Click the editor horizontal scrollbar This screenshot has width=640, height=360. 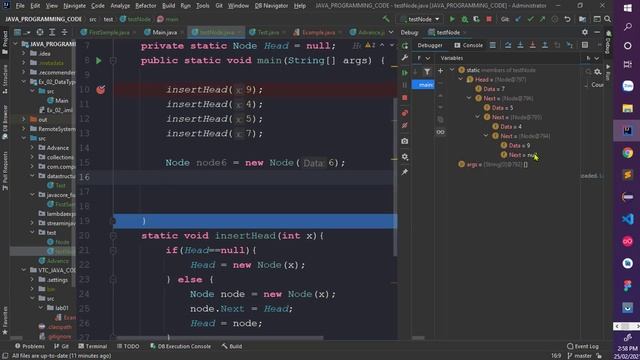coord(220,338)
